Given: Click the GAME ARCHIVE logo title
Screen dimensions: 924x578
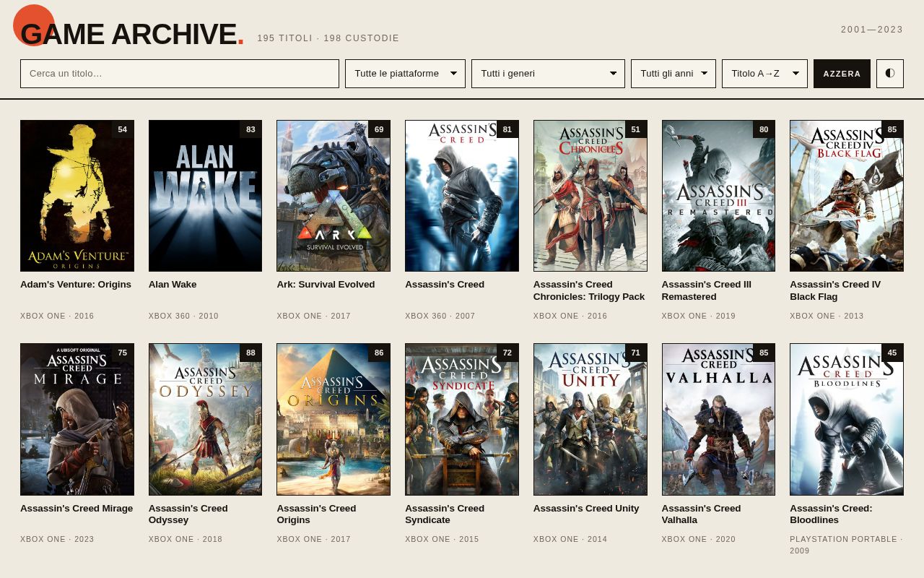Looking at the screenshot, I should pyautogui.click(x=132, y=34).
